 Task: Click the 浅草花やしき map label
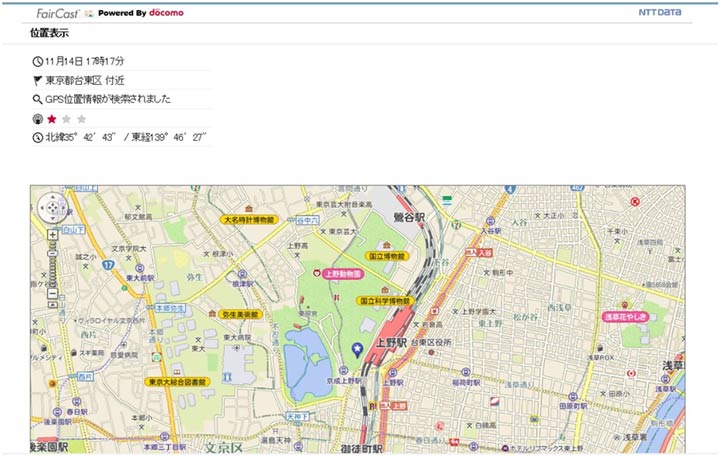tap(627, 316)
